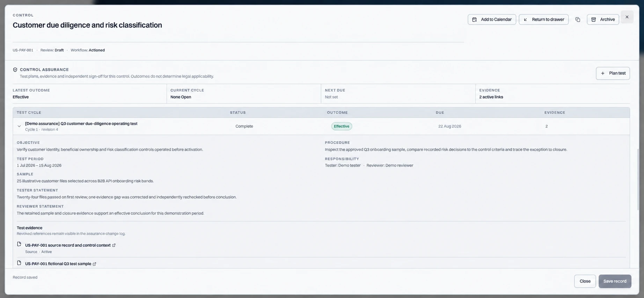The width and height of the screenshot is (644, 298).
Task: Click the control title 'Customer due diligence and risk classification'
Action: (x=87, y=25)
